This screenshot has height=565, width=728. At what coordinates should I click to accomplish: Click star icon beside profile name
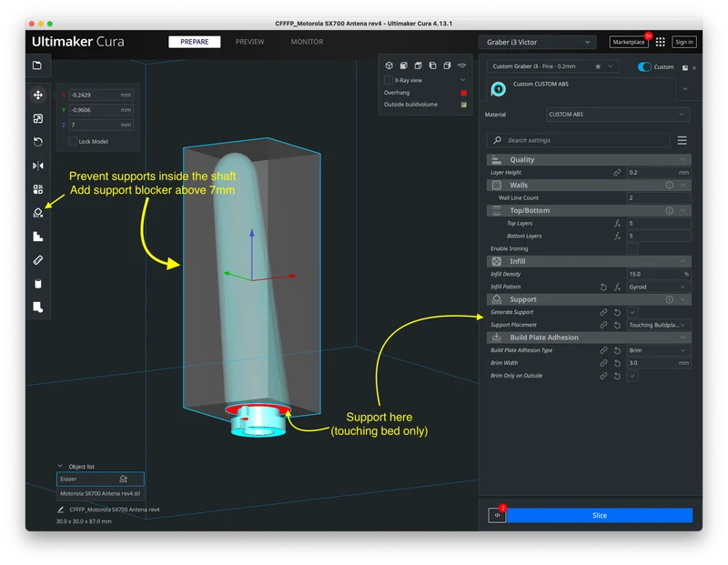[x=598, y=66]
